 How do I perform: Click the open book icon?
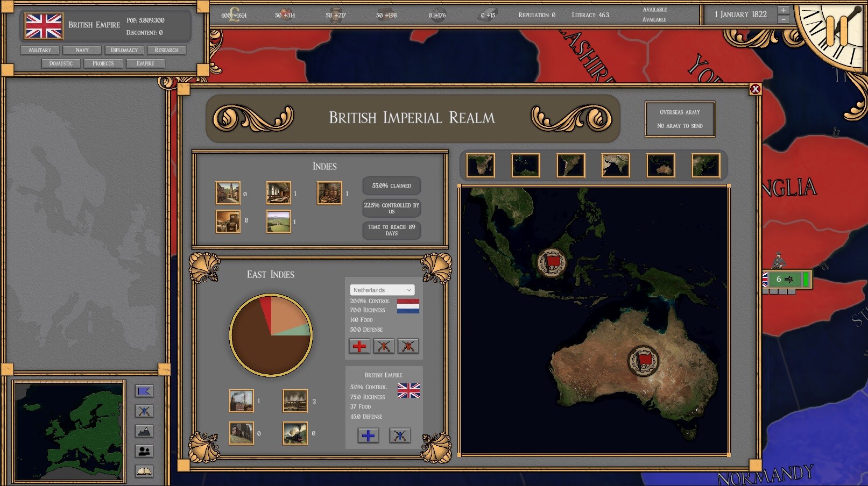[144, 471]
